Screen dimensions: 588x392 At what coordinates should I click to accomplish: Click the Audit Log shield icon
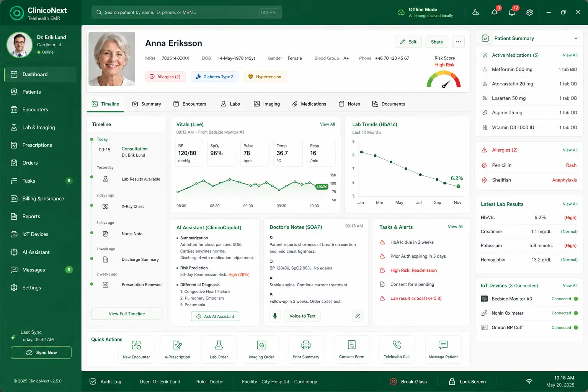(93, 381)
